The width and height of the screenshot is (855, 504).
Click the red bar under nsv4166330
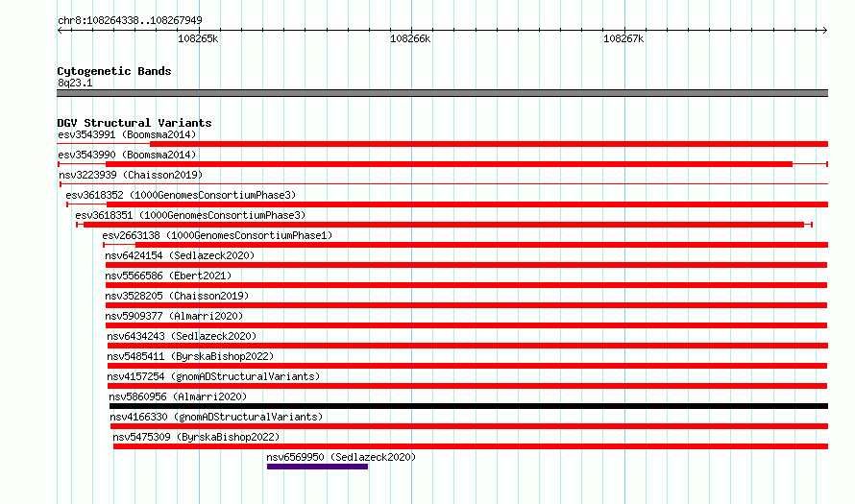(469, 426)
